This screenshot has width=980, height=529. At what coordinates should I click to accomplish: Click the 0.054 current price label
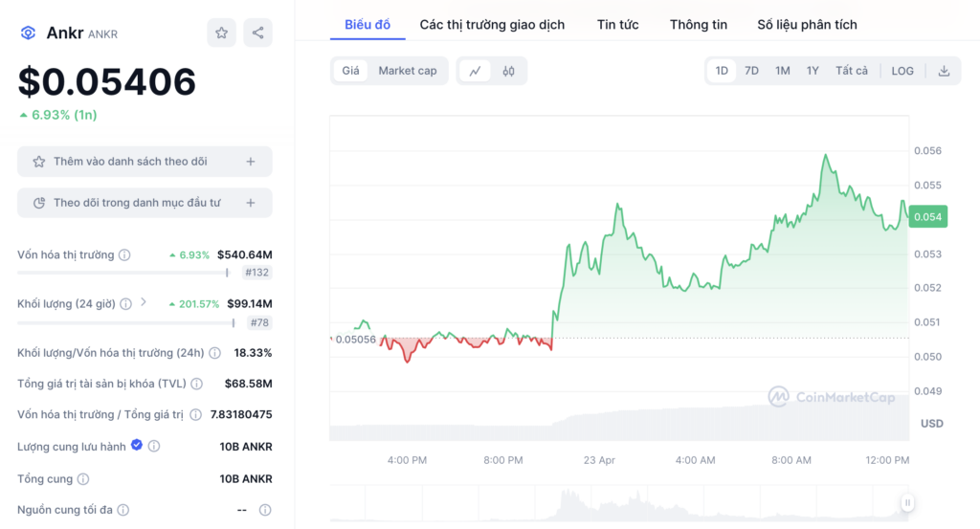pos(928,217)
